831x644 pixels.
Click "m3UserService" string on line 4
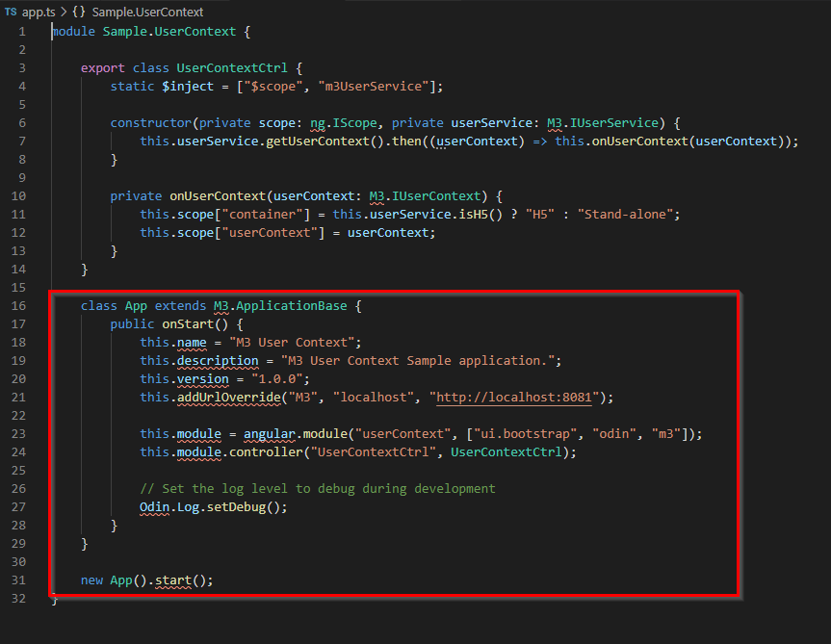(373, 87)
